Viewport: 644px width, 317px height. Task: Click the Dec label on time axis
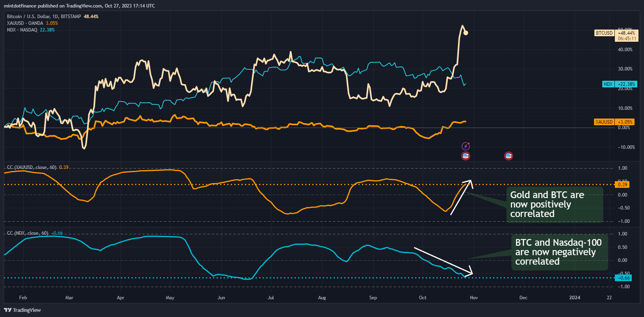click(523, 298)
